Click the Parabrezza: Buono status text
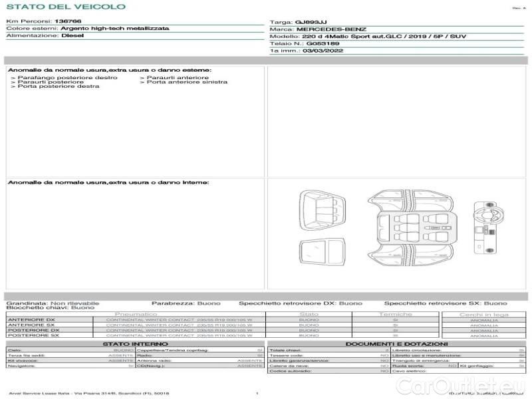The height and width of the screenshot is (399, 532). pos(186,303)
